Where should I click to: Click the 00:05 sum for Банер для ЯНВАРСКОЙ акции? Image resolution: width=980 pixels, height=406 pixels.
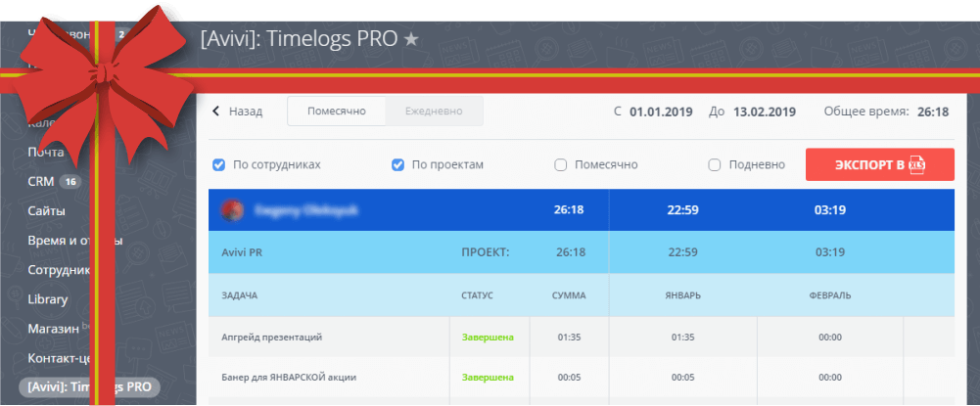point(570,378)
